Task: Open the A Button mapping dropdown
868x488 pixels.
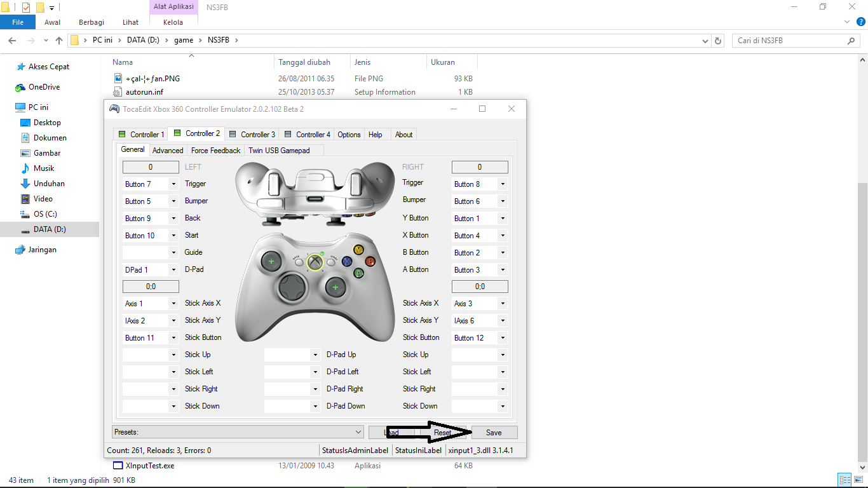Action: [x=503, y=270]
